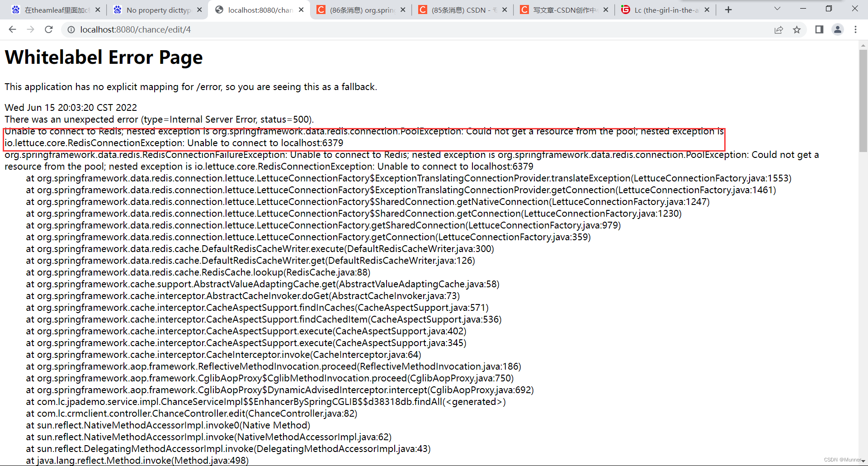
Task: Open the Chrome profile avatar
Action: pyautogui.click(x=838, y=29)
